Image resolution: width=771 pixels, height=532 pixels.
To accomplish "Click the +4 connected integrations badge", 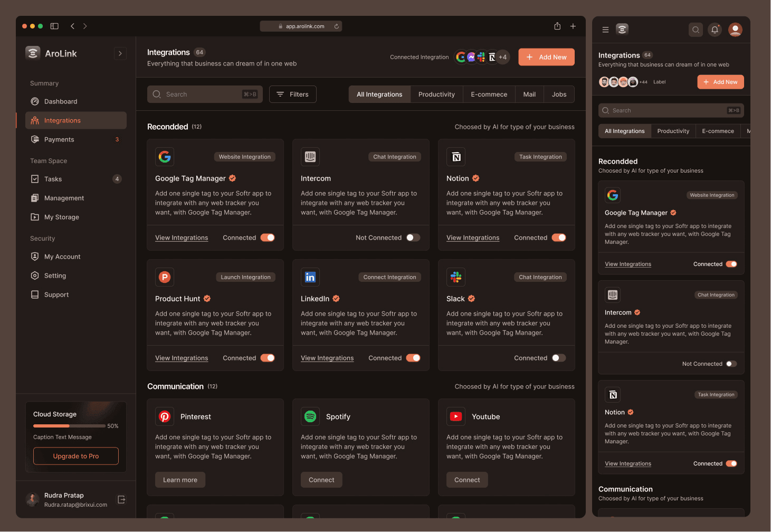I will pos(503,57).
